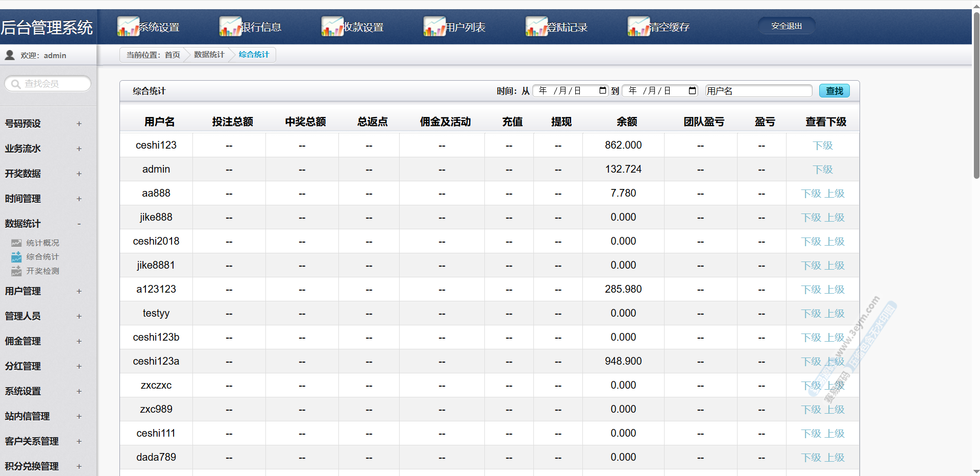Collapse the 数据统计 sidebar section
The image size is (980, 476).
pyautogui.click(x=79, y=224)
